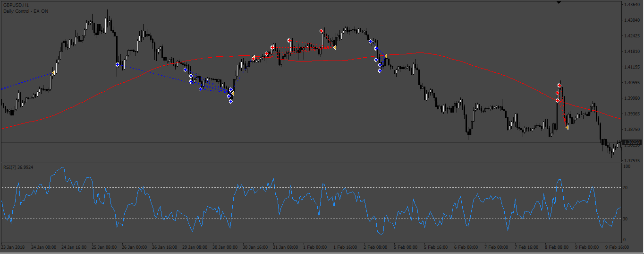The height and width of the screenshot is (254, 644).
Task: Click the Daily Control - EA ON label
Action: 25,11
